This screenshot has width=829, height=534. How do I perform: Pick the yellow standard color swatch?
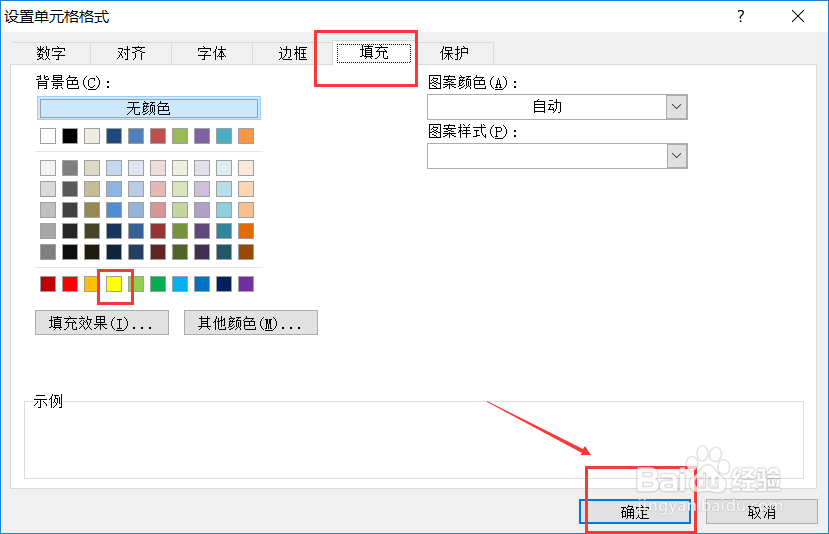[114, 284]
